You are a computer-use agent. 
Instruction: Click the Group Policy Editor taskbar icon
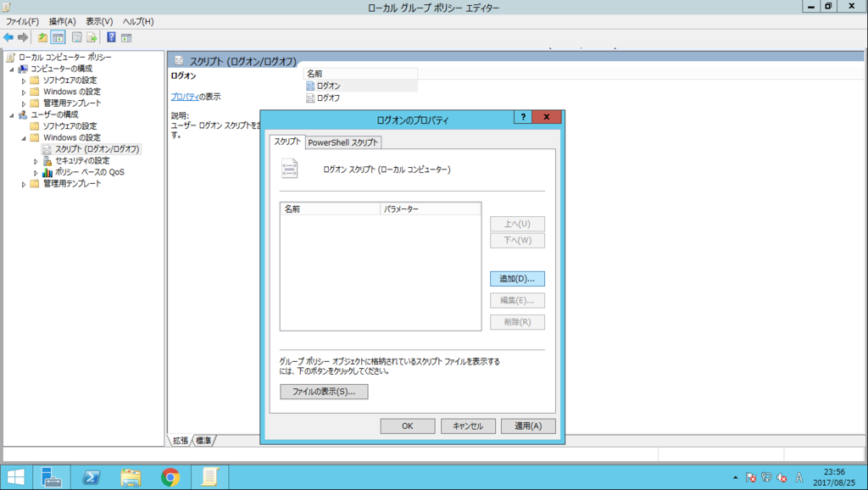coord(210,477)
